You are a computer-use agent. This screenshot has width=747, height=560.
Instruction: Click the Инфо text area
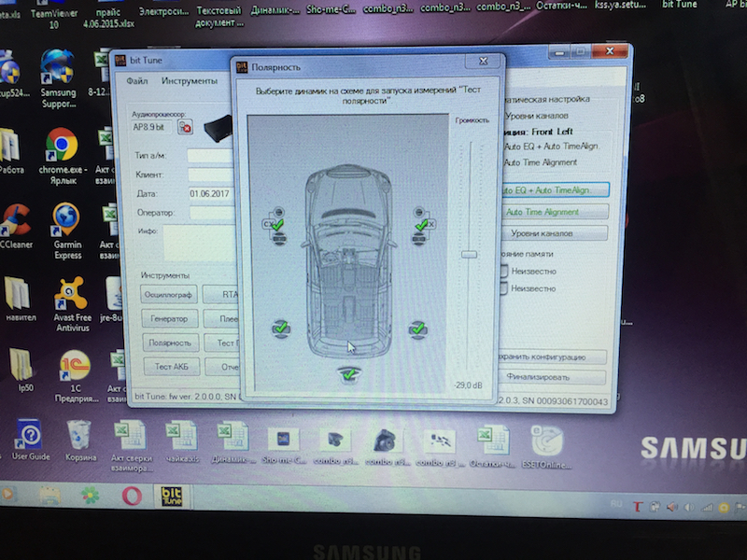coord(200,243)
